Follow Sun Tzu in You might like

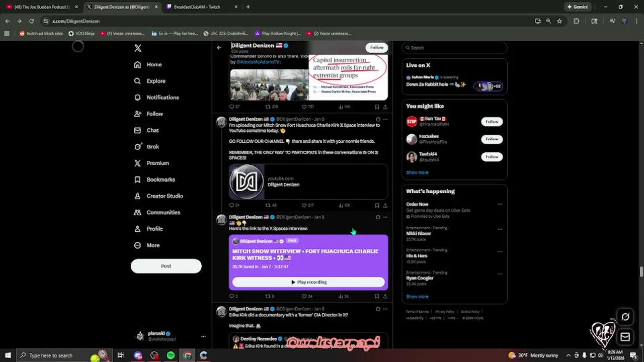(492, 121)
